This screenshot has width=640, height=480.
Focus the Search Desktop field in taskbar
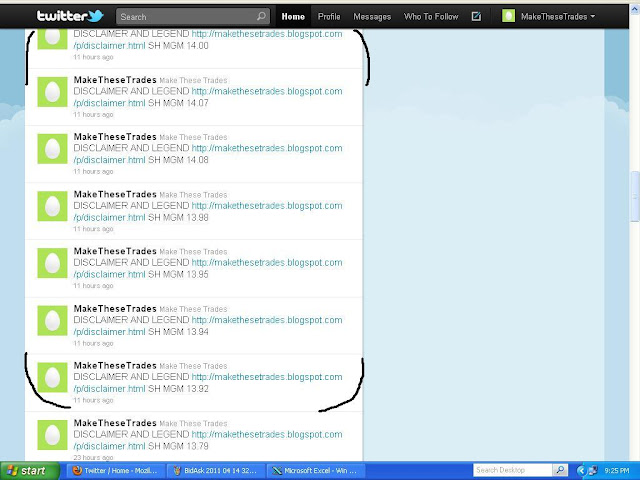click(512, 470)
